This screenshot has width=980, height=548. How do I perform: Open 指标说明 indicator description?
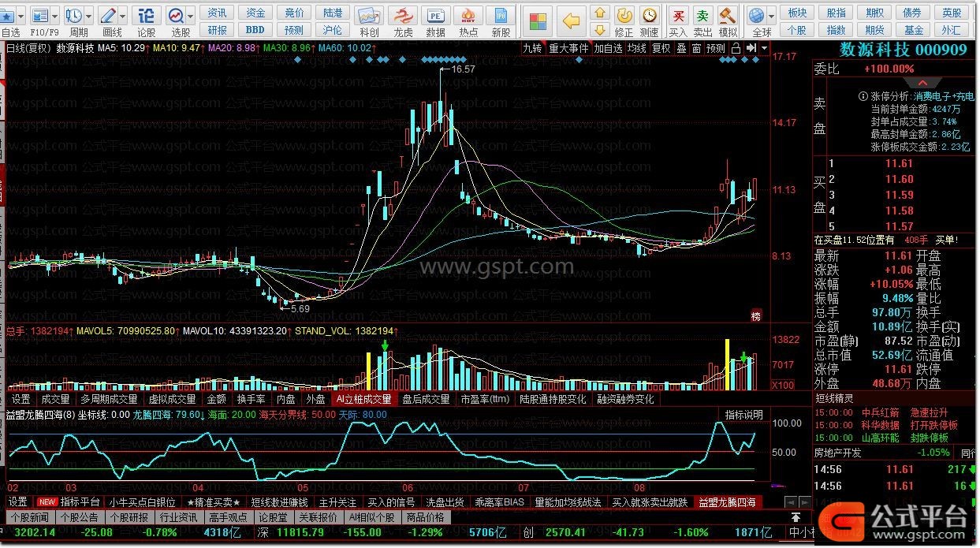(x=743, y=414)
